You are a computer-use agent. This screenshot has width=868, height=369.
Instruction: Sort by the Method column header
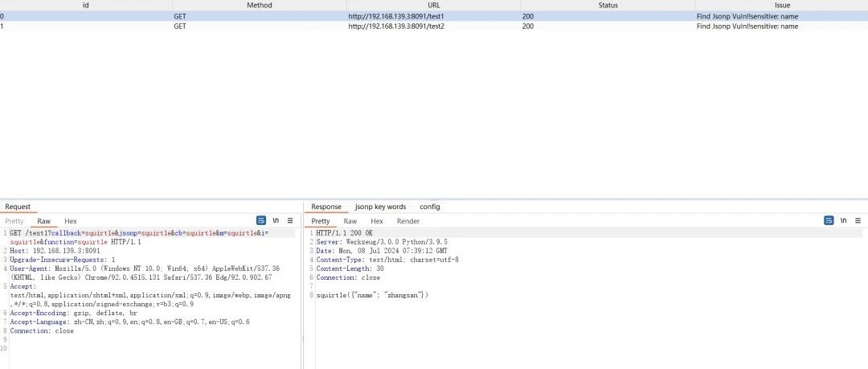click(x=260, y=5)
